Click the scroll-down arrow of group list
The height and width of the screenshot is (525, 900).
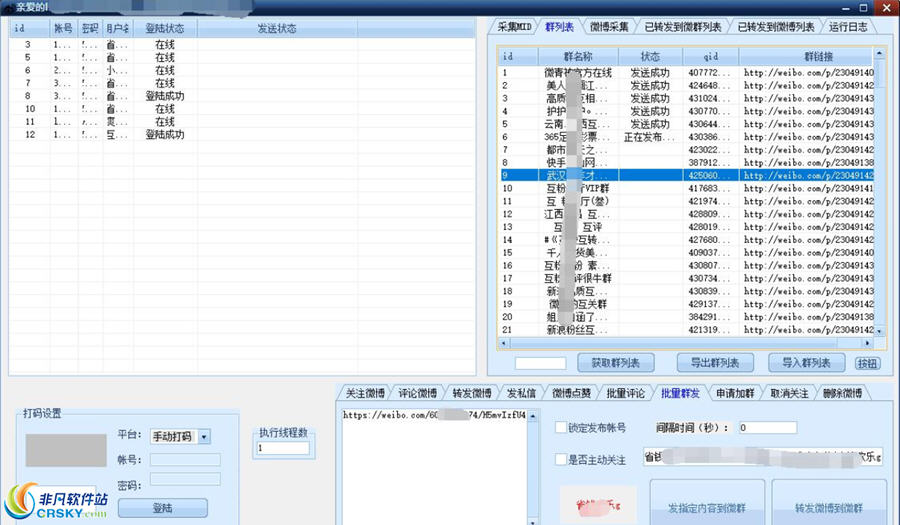(x=878, y=330)
